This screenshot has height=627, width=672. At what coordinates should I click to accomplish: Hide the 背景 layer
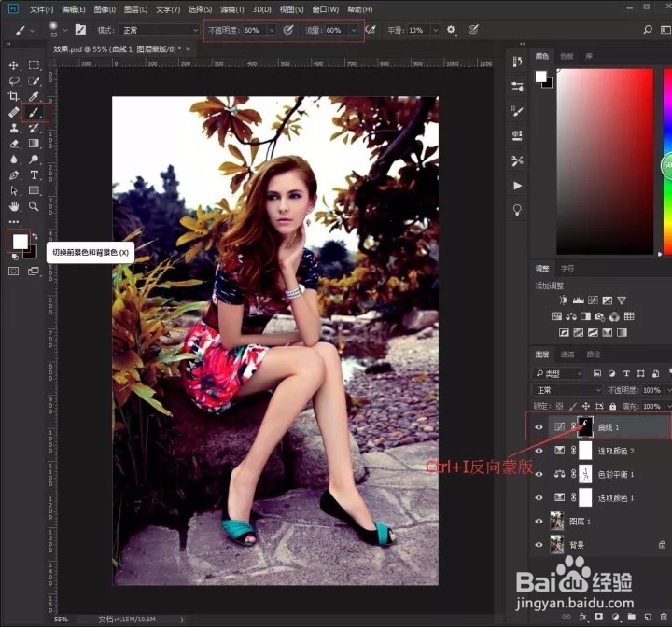539,545
